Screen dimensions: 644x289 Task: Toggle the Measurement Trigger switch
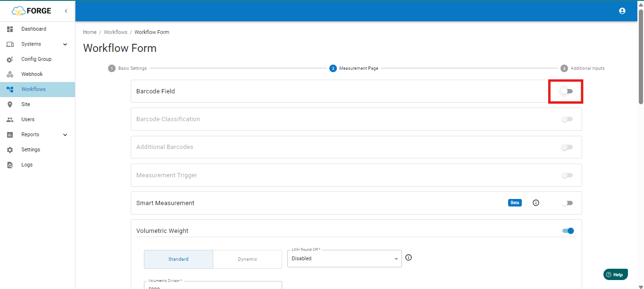(567, 175)
